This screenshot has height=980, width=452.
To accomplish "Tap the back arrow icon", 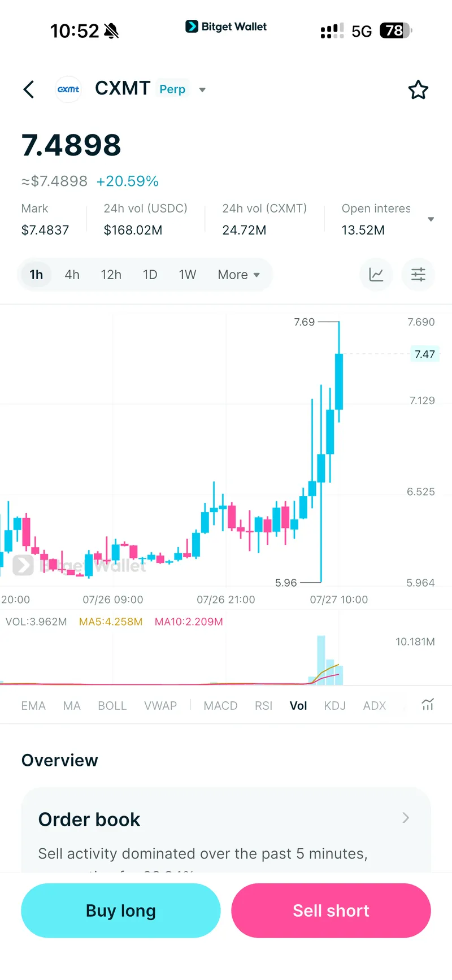I will pos(29,89).
